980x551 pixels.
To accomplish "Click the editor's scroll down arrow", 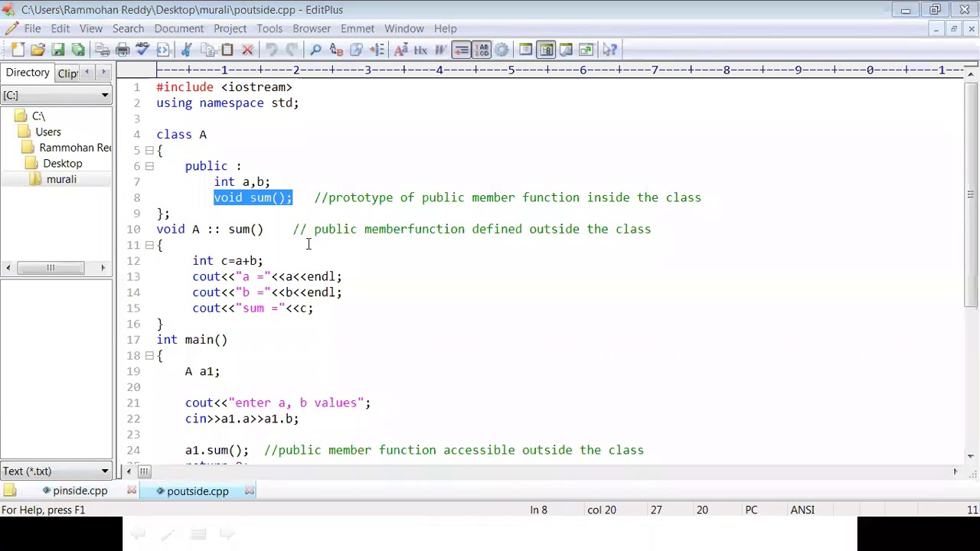I will click(971, 457).
